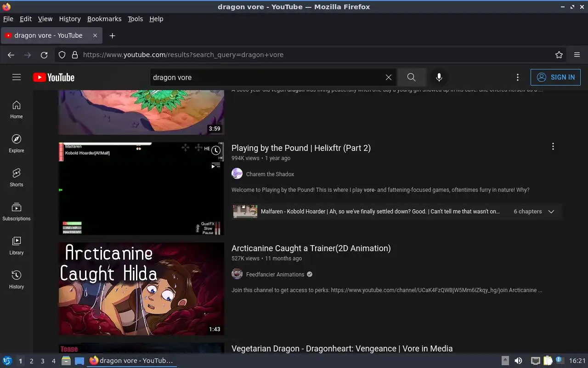Open the Malfaren - Kobold Hoarder chapter thumbnail
Screen dimensions: 588x368
click(245, 212)
